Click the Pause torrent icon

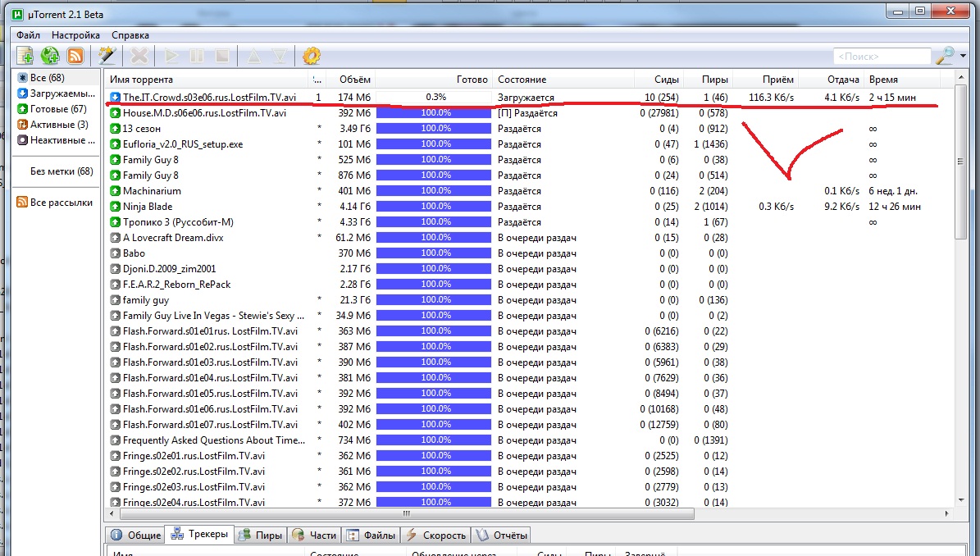196,57
